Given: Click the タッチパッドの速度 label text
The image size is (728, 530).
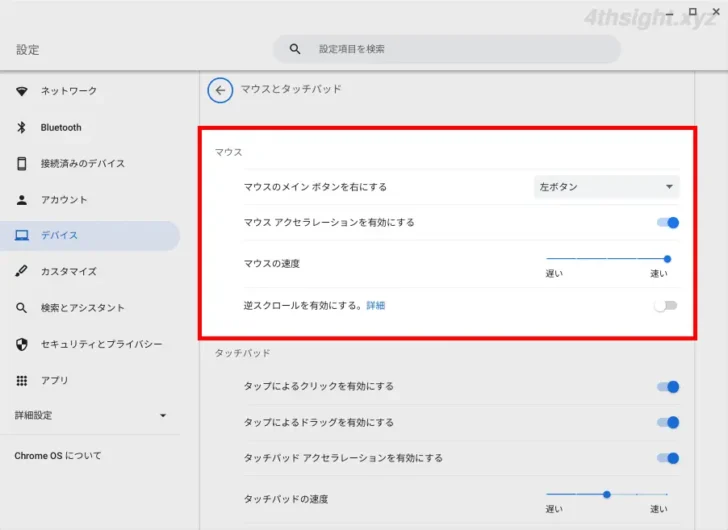Looking at the screenshot, I should [x=286, y=499].
